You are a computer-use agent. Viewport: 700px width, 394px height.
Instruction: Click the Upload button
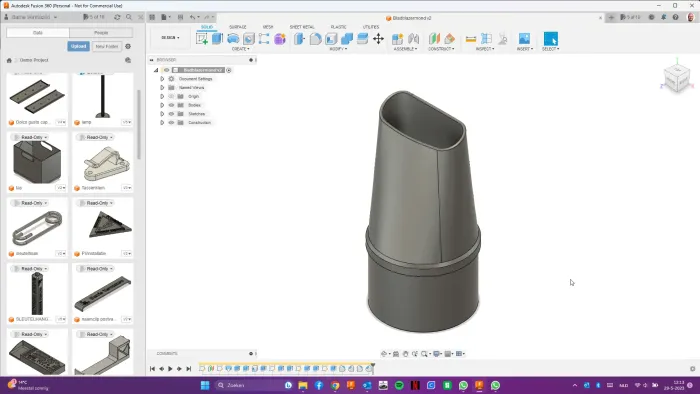pos(79,46)
